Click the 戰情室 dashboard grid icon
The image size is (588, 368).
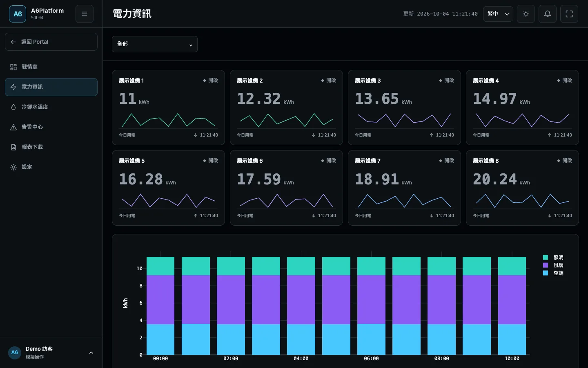(13, 67)
